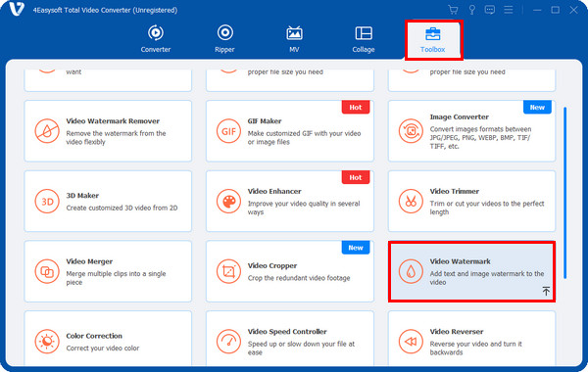588x372 pixels.
Task: Open the shopping cart purchase icon
Action: click(x=453, y=10)
